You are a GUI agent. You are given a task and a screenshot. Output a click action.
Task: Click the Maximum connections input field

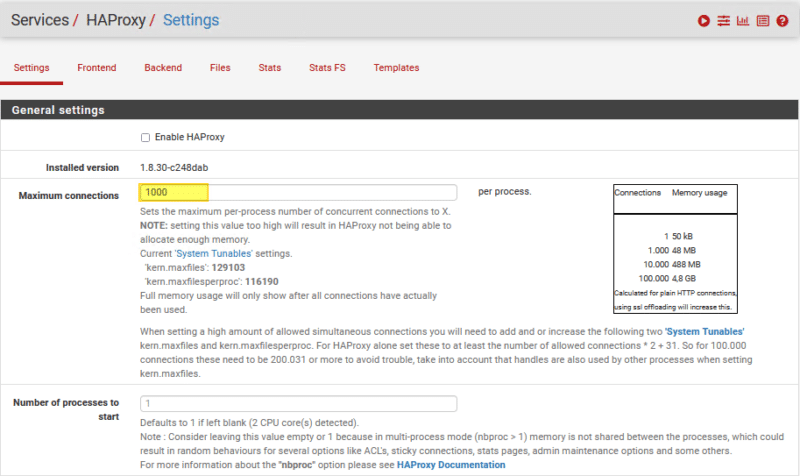[x=298, y=192]
